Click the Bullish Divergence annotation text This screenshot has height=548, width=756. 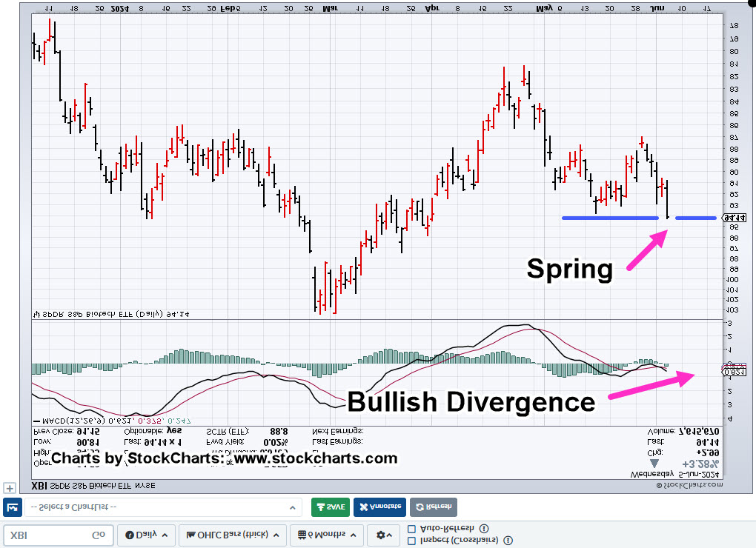(471, 402)
